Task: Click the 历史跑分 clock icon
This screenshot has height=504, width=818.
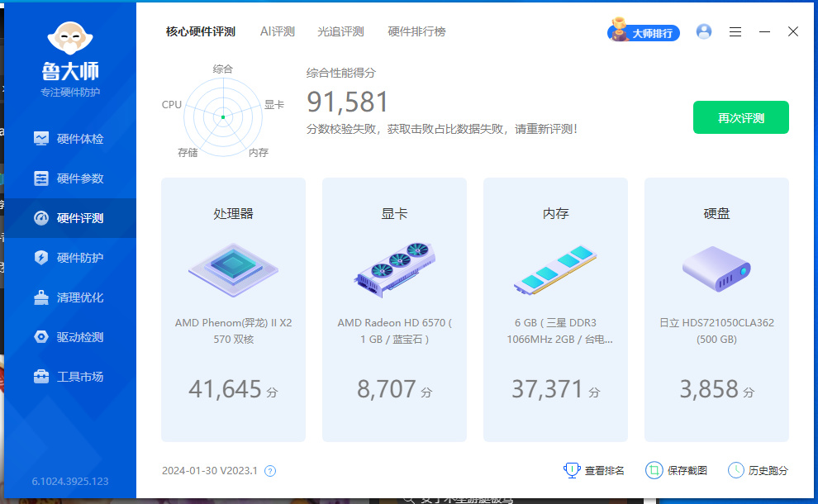Action: [735, 470]
